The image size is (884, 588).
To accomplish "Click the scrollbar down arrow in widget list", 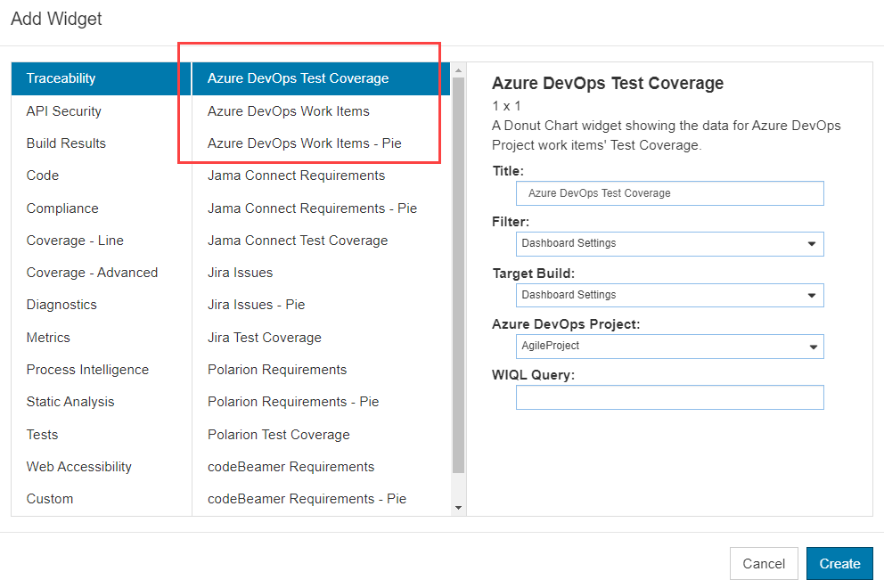I will click(458, 508).
